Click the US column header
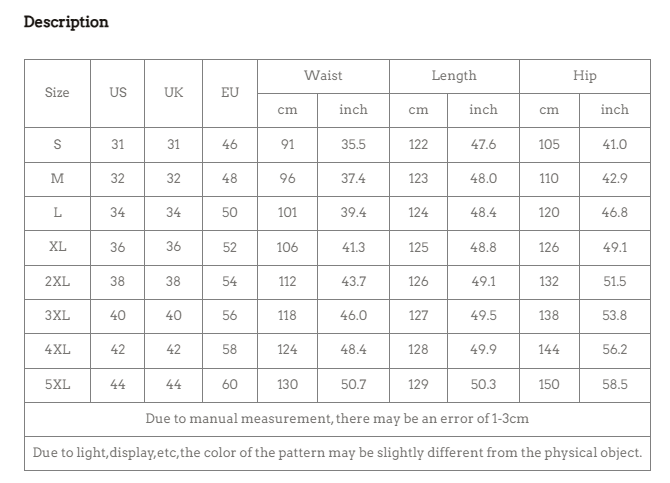 click(118, 93)
